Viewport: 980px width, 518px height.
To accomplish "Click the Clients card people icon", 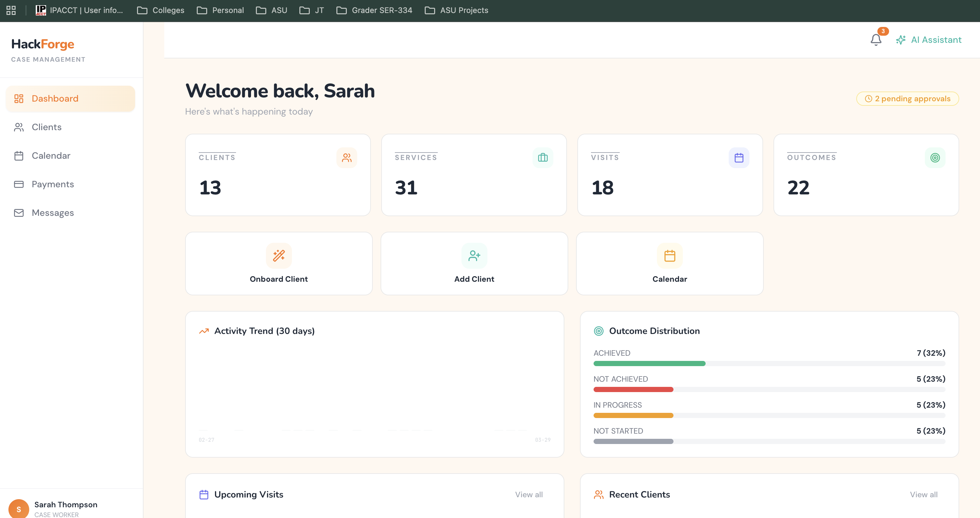I will pyautogui.click(x=346, y=157).
